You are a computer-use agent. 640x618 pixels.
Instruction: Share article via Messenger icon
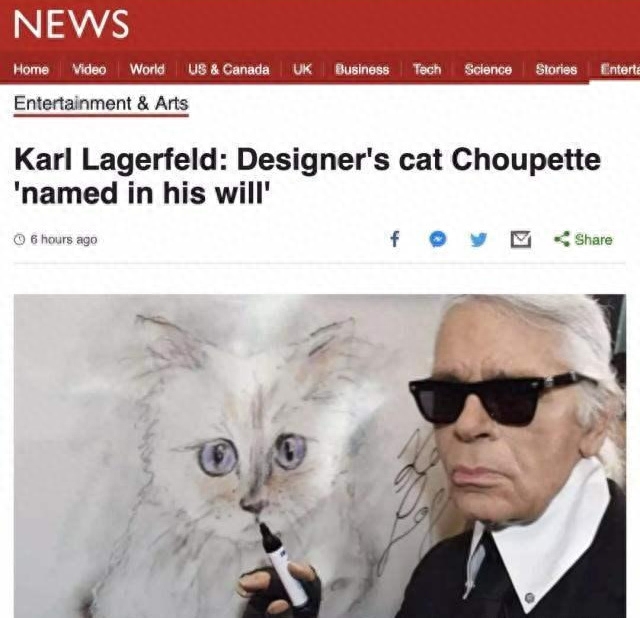pyautogui.click(x=438, y=239)
